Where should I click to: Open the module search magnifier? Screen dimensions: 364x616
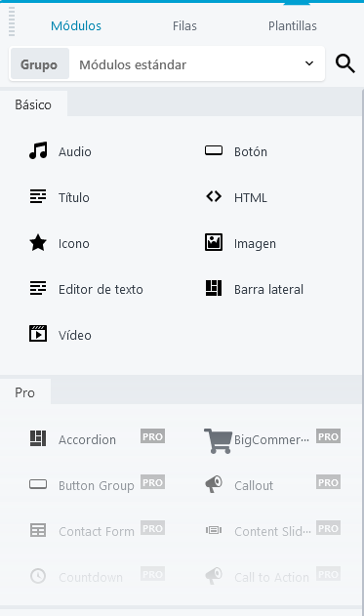point(345,63)
